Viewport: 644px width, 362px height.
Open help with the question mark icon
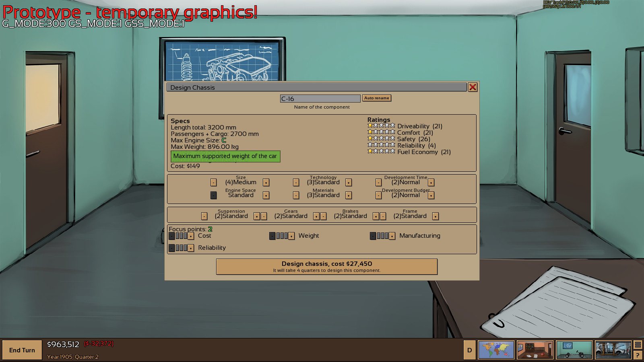[x=637, y=355]
